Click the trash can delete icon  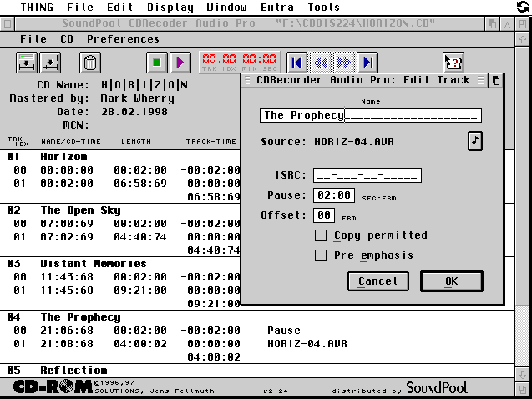90,63
